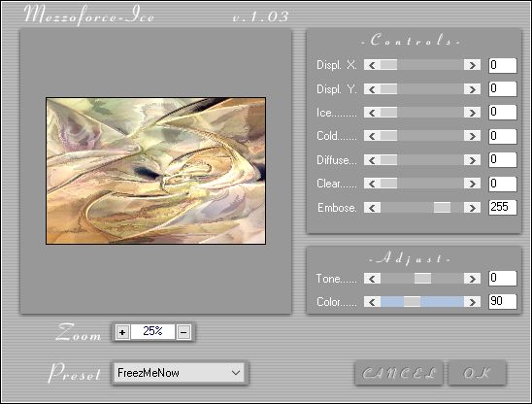Decrease Cold value with left arrow
This screenshot has height=404, width=532.
(372, 136)
